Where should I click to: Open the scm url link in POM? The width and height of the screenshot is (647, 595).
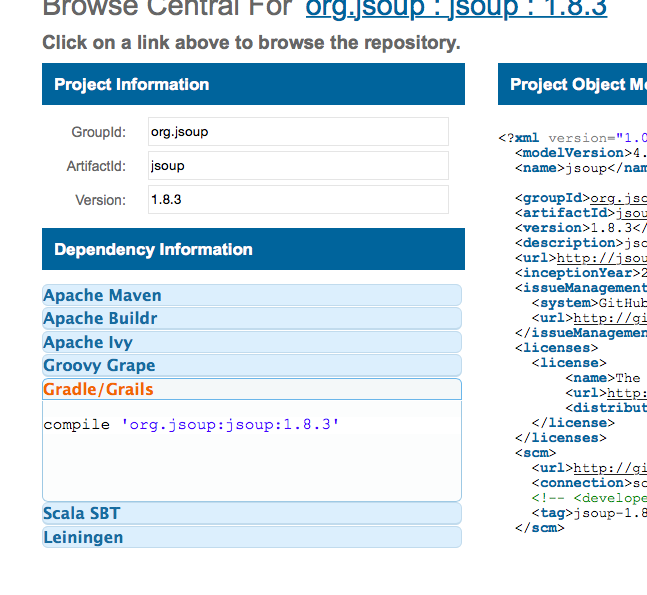coord(610,468)
